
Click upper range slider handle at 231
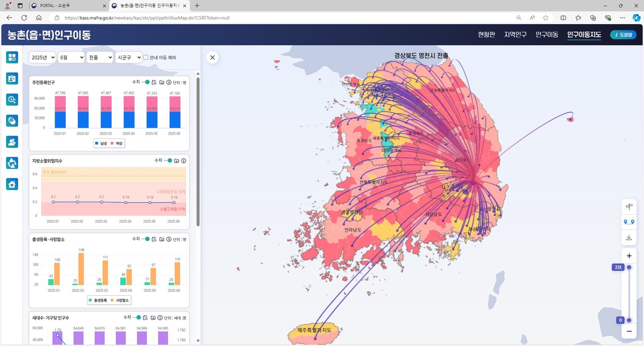[x=629, y=267]
